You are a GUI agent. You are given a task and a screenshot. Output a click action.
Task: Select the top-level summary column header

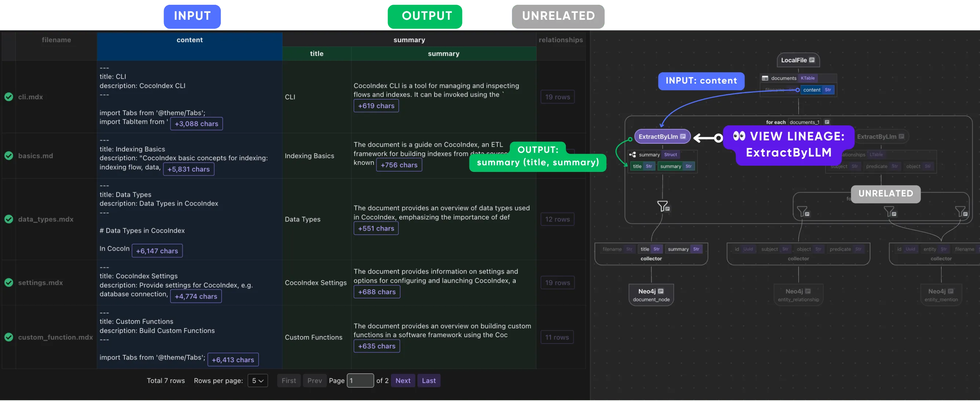point(409,40)
